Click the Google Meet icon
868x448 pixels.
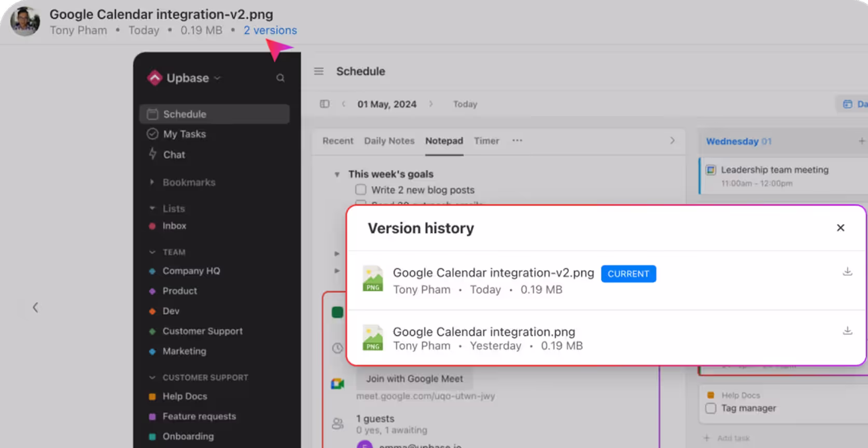[x=338, y=384]
